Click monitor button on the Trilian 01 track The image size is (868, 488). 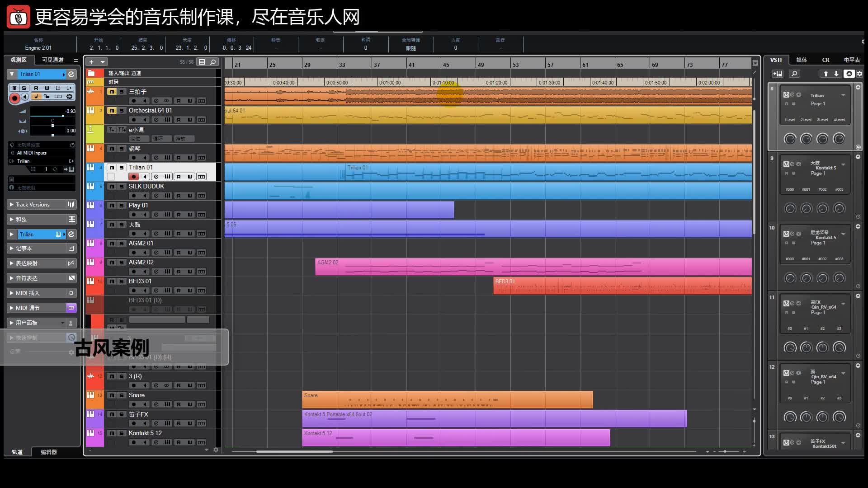(145, 177)
